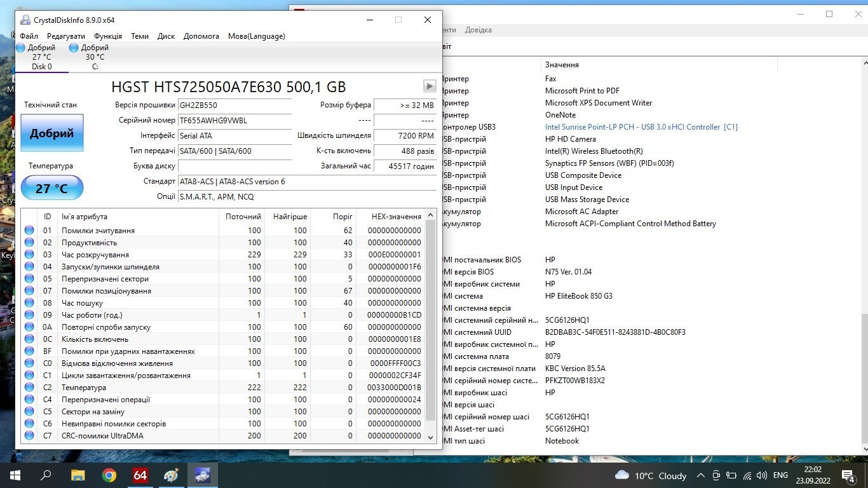Click the Windows Start button
This screenshot has height=488, width=868.
15,475
